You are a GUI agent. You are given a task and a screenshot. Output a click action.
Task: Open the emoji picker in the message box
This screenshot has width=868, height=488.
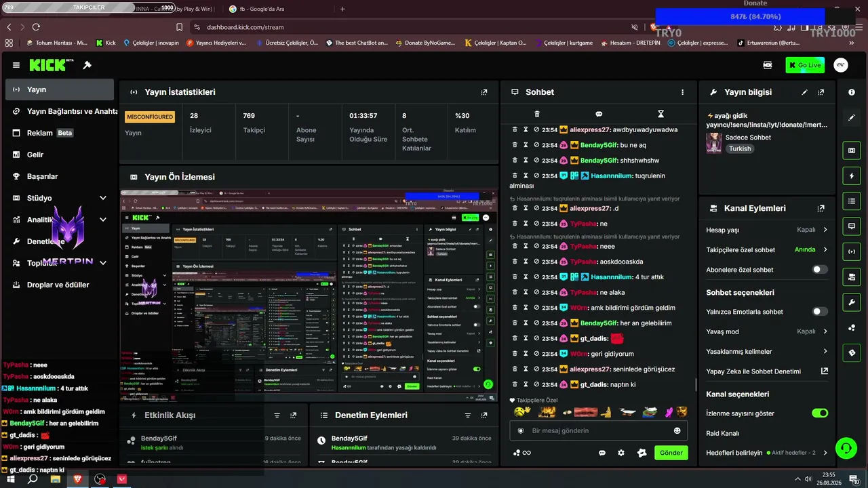tap(677, 430)
